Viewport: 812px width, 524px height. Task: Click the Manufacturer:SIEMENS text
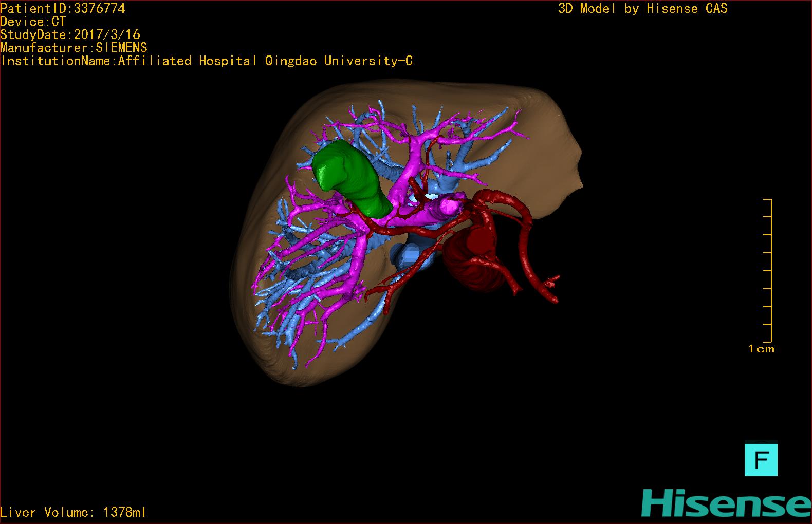click(x=73, y=48)
